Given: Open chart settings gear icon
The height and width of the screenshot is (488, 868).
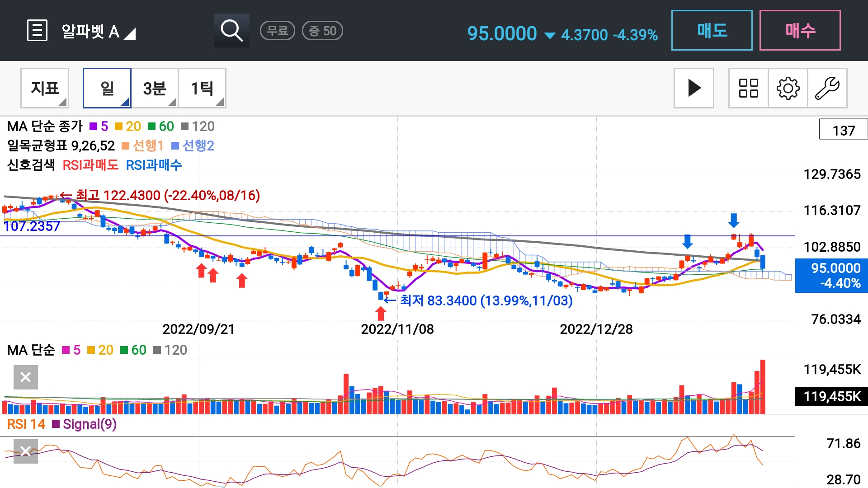Looking at the screenshot, I should [788, 88].
